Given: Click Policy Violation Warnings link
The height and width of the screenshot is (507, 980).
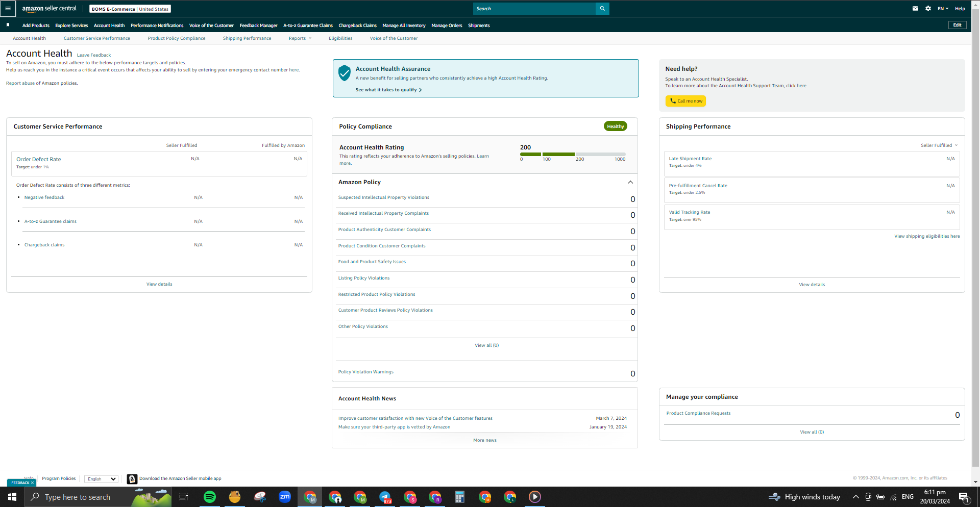Looking at the screenshot, I should tap(366, 372).
